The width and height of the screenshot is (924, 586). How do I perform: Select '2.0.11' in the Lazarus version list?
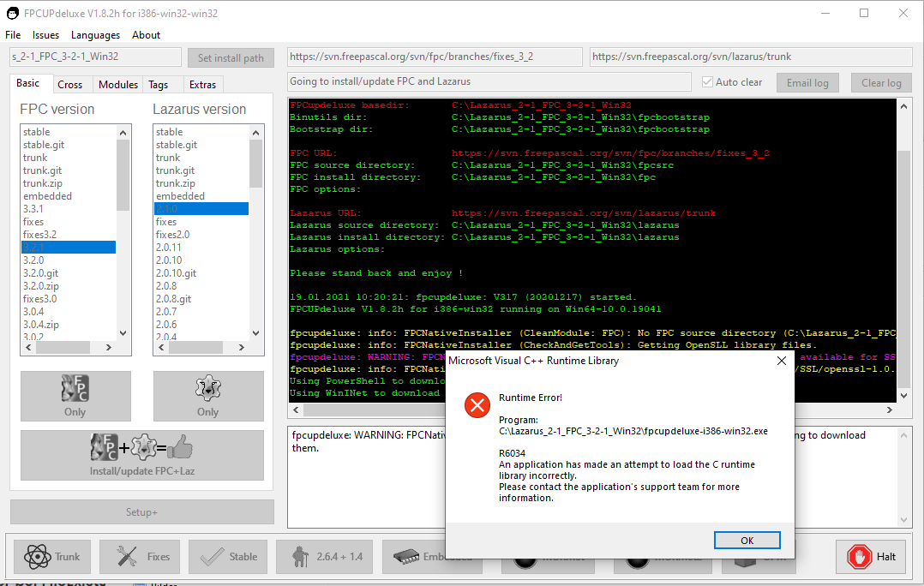point(169,248)
